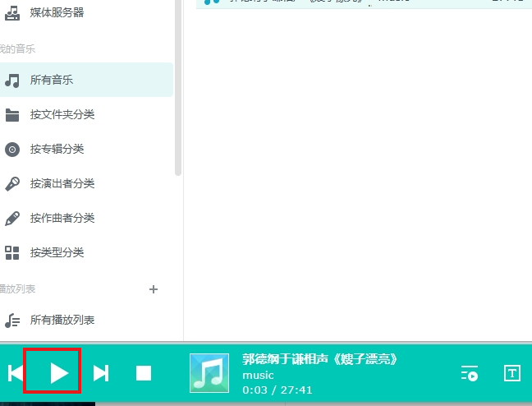Screen dimensions: 532x406
Task: Click the sidebar vertical scrollbar
Action: [x=178, y=88]
